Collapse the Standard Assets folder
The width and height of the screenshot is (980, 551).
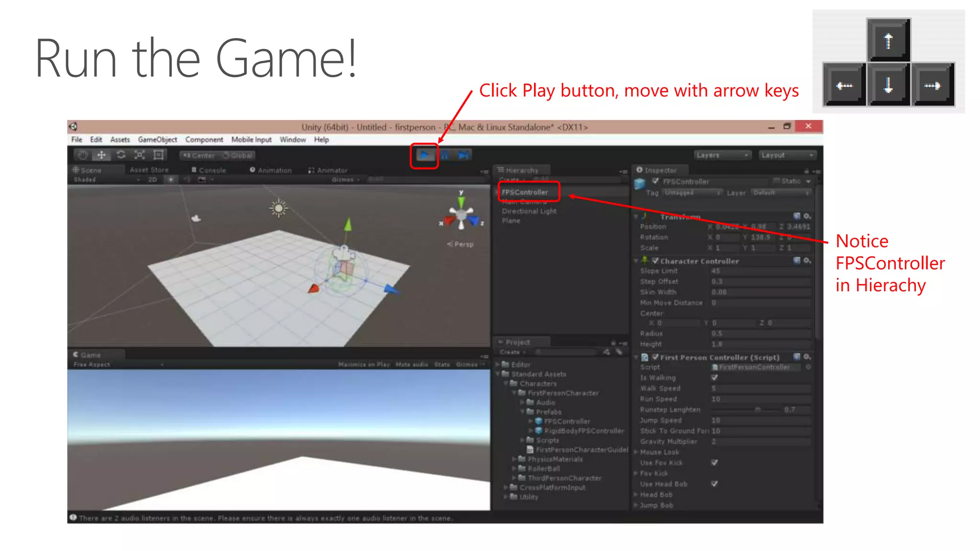pyautogui.click(x=498, y=374)
